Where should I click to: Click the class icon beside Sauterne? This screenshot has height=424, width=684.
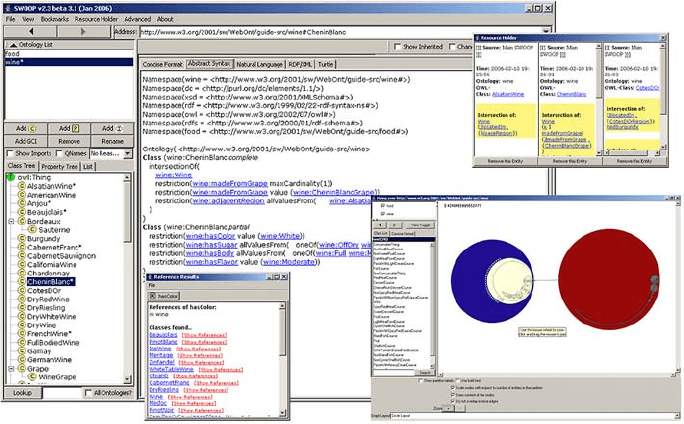pos(32,229)
